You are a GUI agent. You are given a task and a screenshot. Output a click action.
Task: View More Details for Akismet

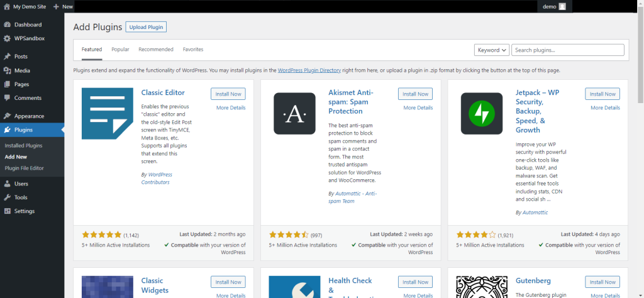coord(418,108)
